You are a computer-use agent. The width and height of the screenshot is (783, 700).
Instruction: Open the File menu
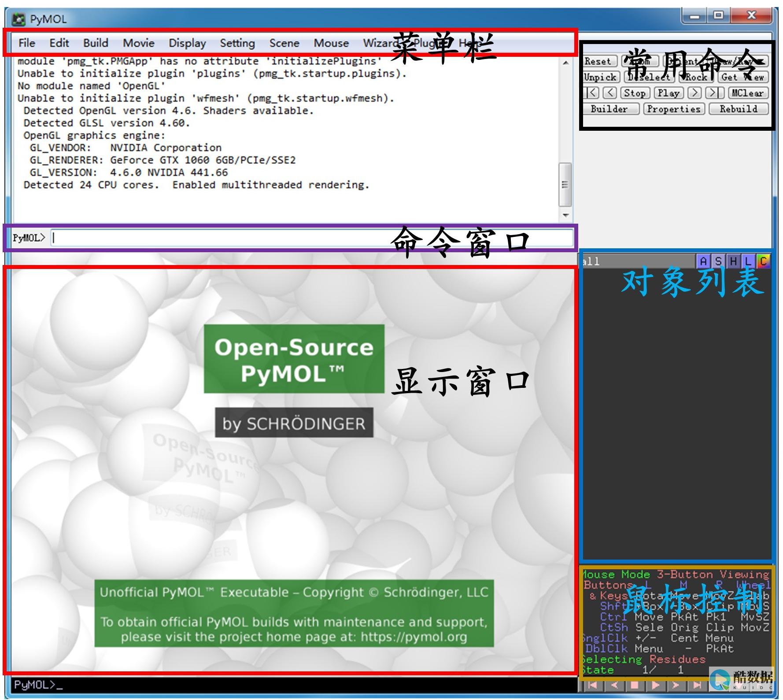click(27, 43)
